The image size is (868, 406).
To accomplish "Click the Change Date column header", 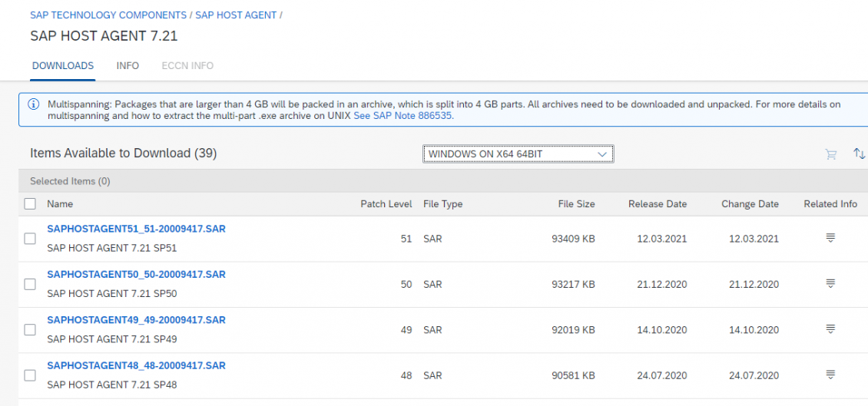I will 750,204.
